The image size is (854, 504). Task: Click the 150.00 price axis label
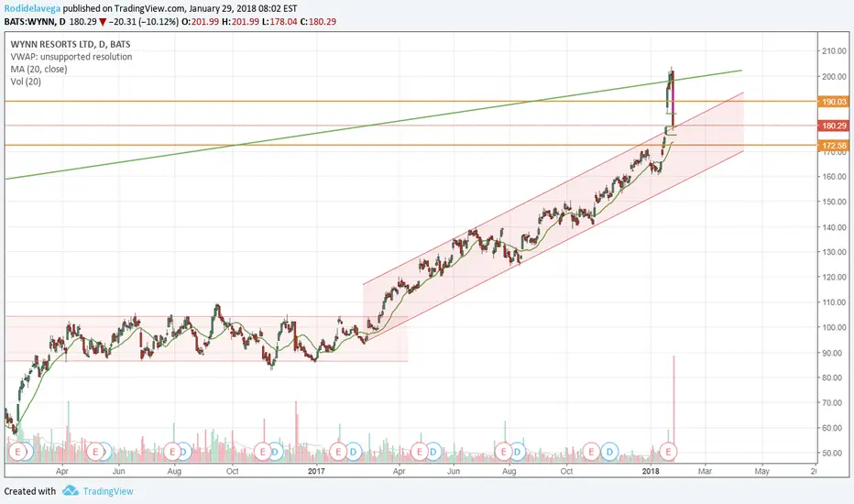pos(834,202)
